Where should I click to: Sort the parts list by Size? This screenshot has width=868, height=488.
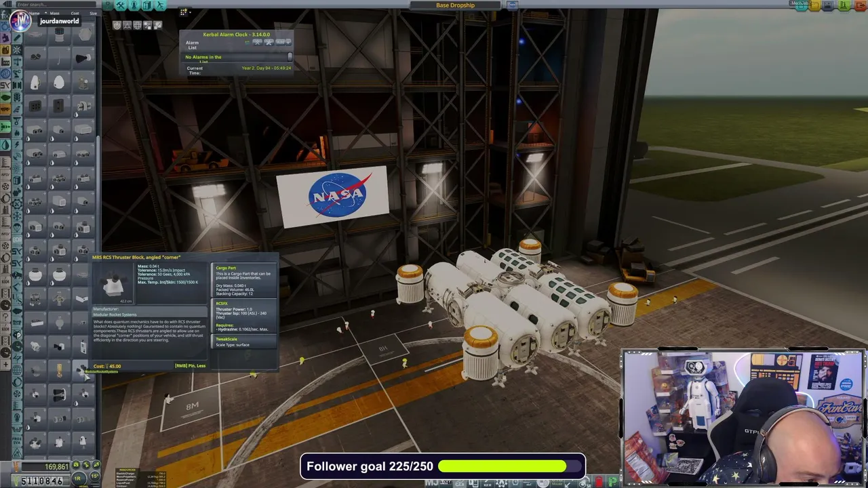pyautogui.click(x=93, y=14)
